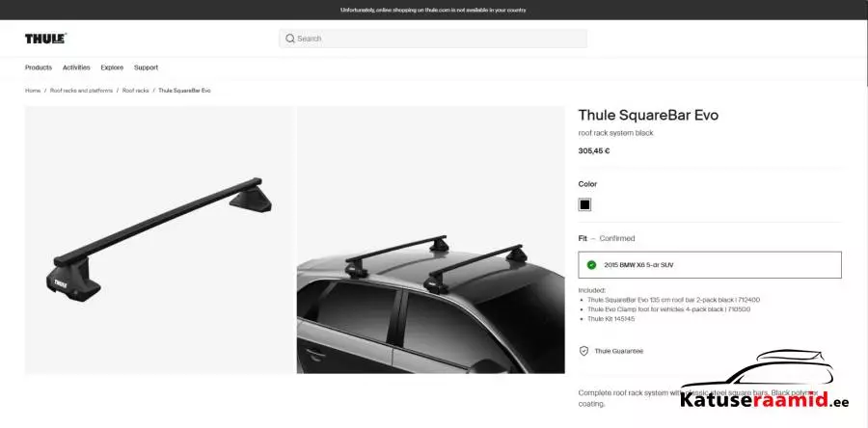This screenshot has width=868, height=428.
Task: Click the Thule logo in header
Action: (x=45, y=39)
